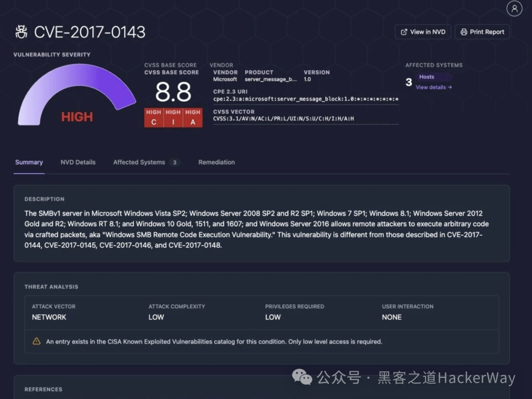The height and width of the screenshot is (399, 532).
Task: Click the CISA Known Exploited Vulnerabilities notice
Action: (214, 342)
